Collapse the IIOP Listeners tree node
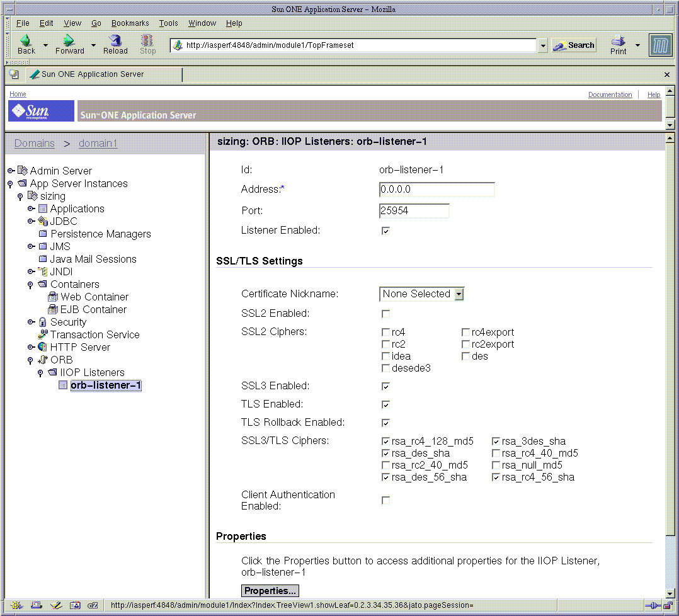The width and height of the screenshot is (679, 616). click(x=40, y=373)
